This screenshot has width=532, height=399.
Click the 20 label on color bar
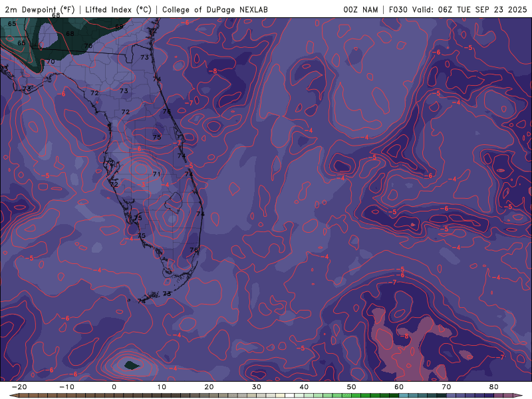coord(209,387)
